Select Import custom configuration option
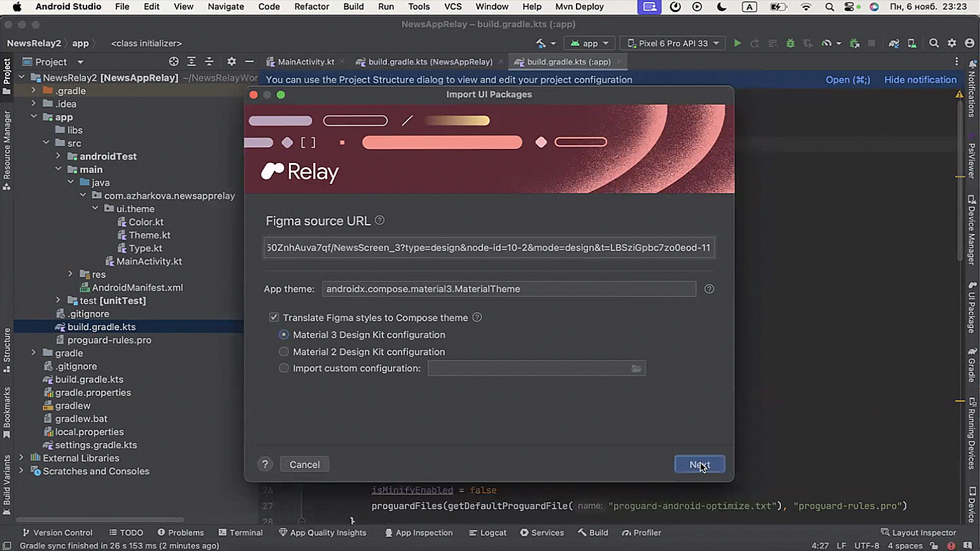The width and height of the screenshot is (980, 551). [284, 368]
